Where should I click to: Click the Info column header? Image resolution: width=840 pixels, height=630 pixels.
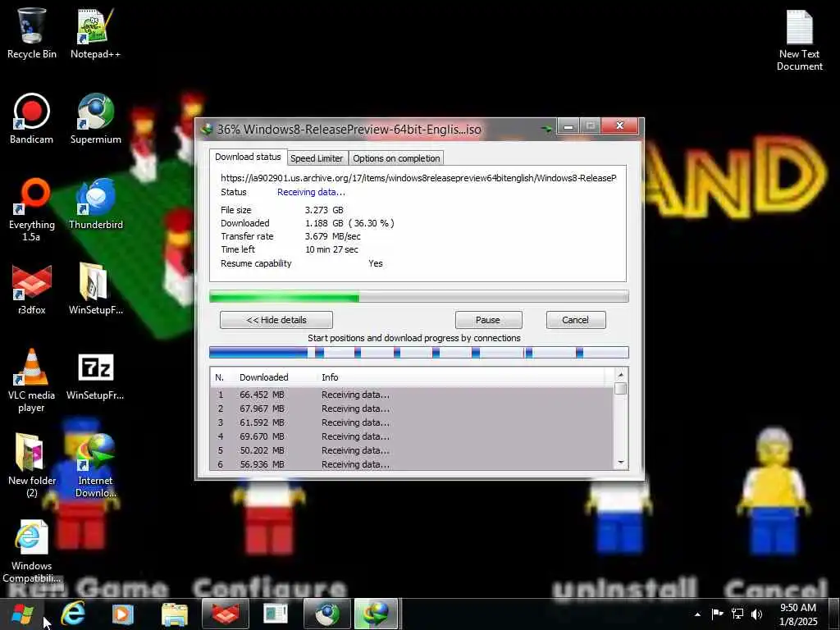330,377
